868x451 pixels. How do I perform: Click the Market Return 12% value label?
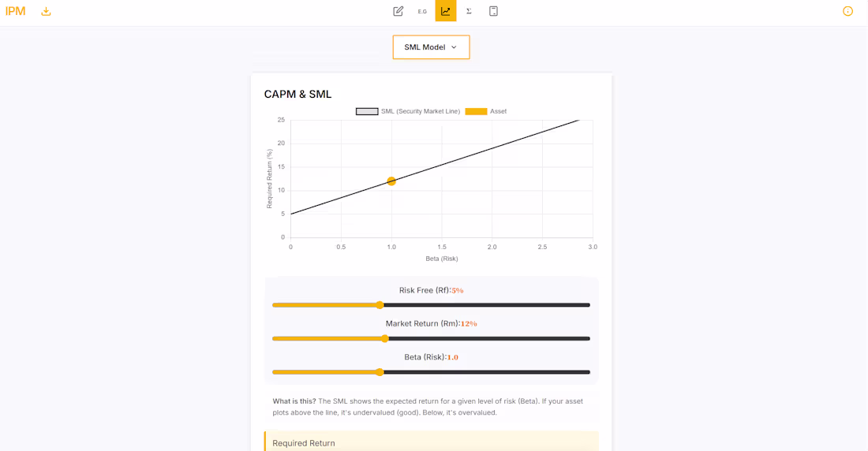tap(469, 324)
